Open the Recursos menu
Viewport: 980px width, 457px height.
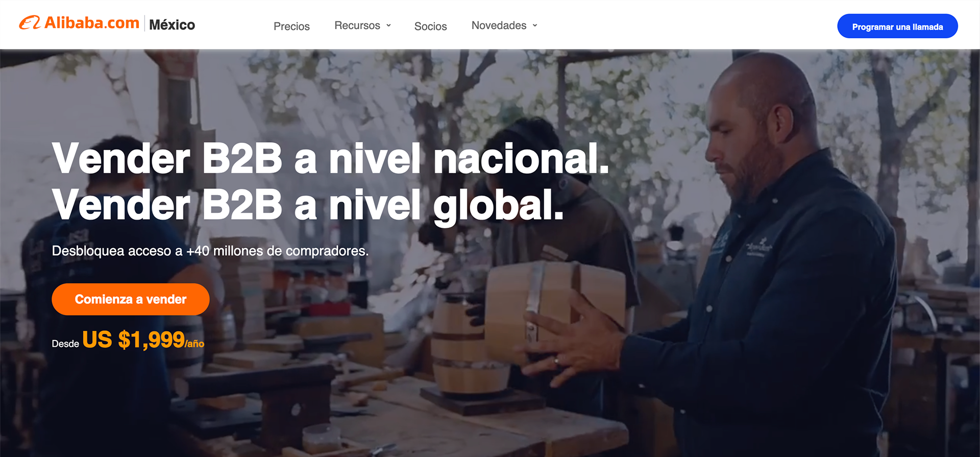pyautogui.click(x=357, y=26)
